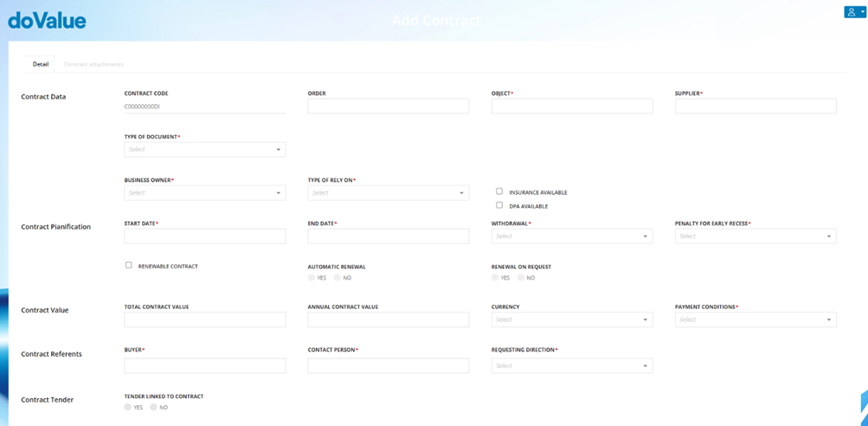
Task: Tick the DPA Available checkbox
Action: tap(499, 205)
